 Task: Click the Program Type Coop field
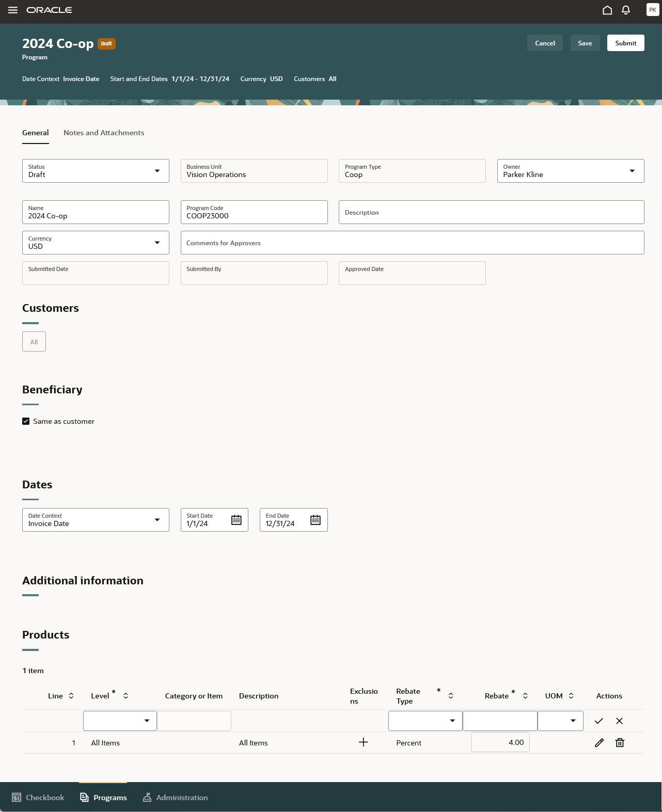412,171
